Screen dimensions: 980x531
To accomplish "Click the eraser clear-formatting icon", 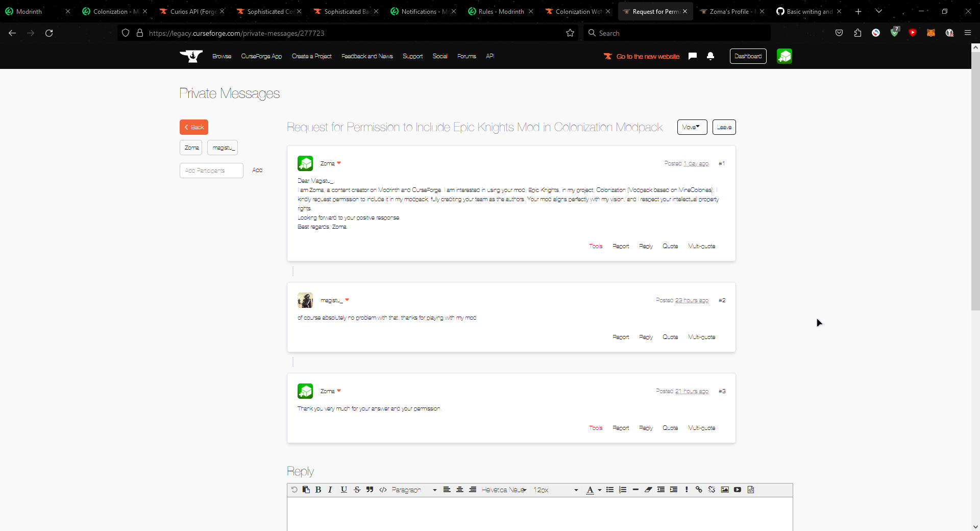I will (648, 490).
